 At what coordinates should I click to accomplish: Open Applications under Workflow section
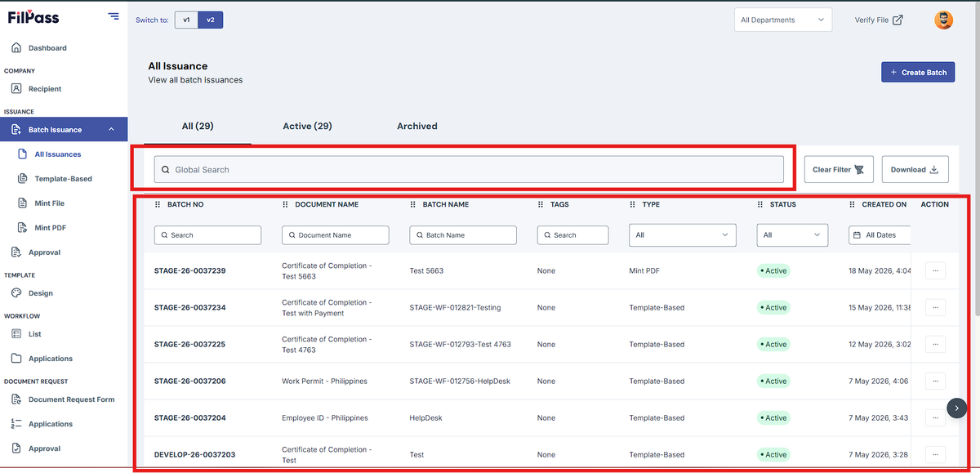pyautogui.click(x=50, y=359)
